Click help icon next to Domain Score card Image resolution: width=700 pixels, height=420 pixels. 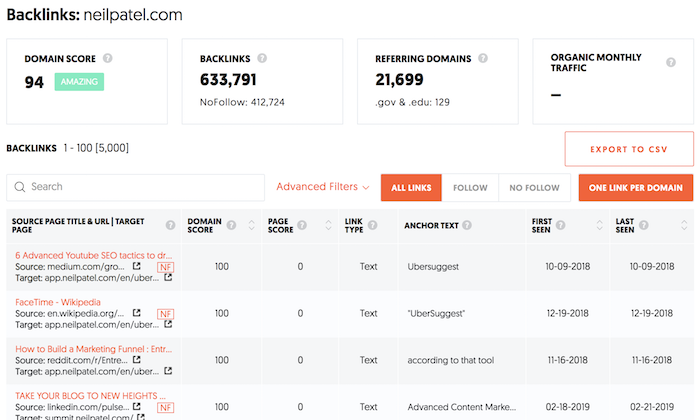[x=108, y=58]
